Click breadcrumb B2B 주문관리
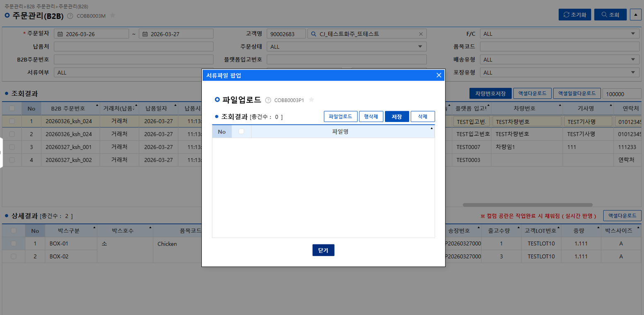 point(41,7)
